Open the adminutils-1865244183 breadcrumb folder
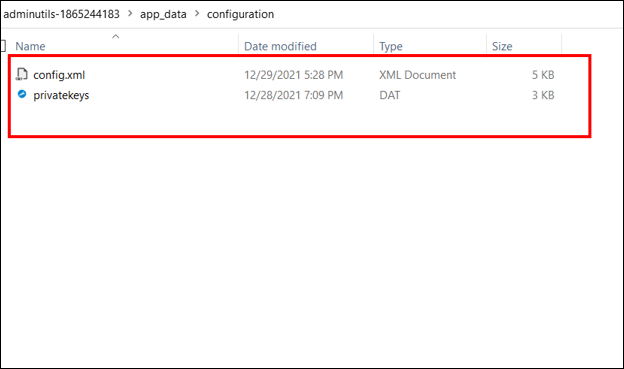 tap(61, 14)
